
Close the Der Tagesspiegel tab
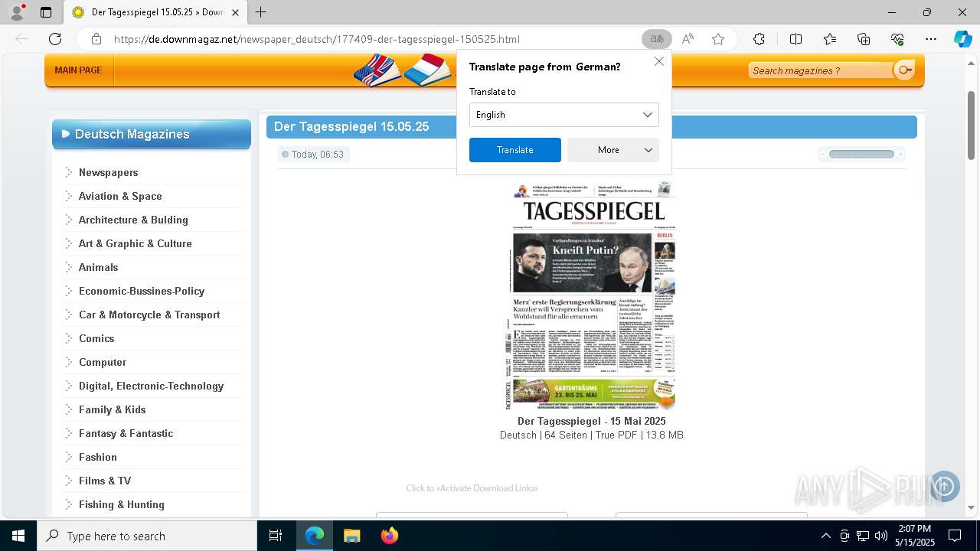[x=235, y=12]
